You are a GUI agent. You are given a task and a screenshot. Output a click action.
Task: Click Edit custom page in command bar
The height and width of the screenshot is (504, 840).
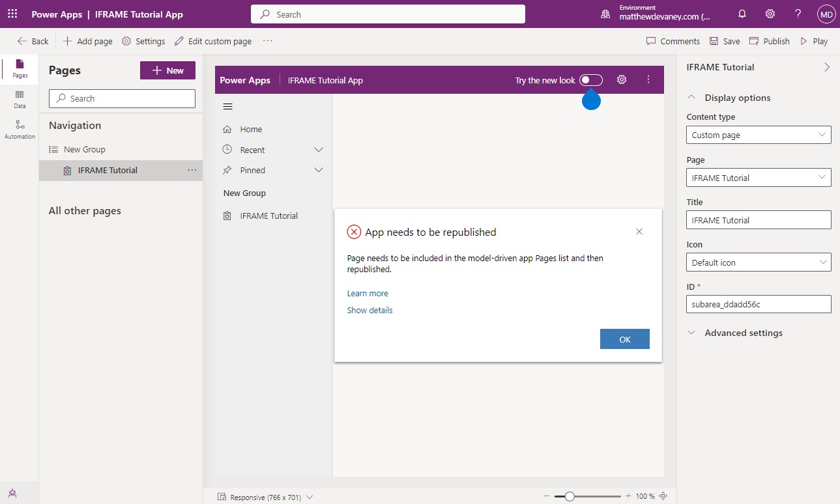[x=213, y=41]
